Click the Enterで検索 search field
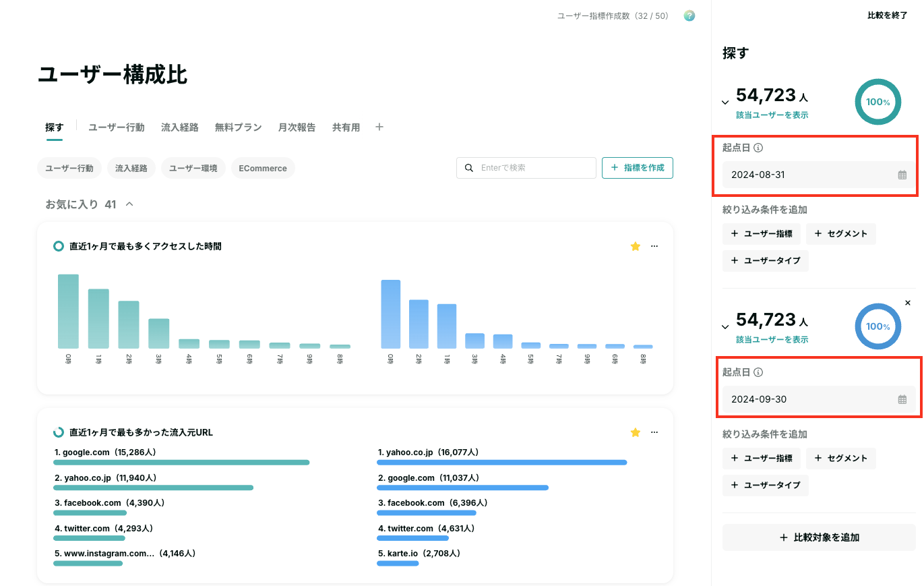This screenshot has height=586, width=924. (526, 168)
